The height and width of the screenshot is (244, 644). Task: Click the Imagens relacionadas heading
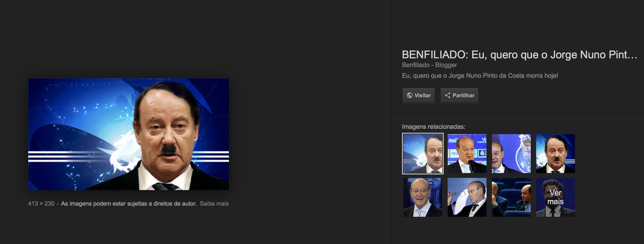click(434, 127)
